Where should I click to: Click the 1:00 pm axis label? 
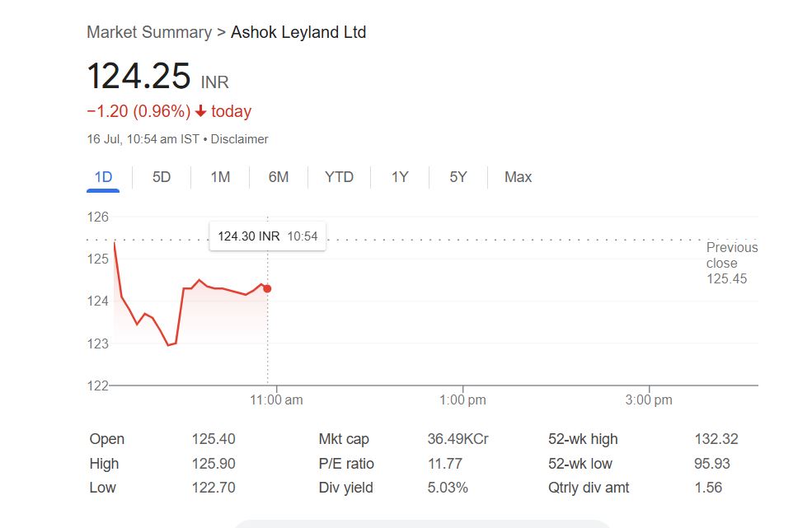click(462, 400)
